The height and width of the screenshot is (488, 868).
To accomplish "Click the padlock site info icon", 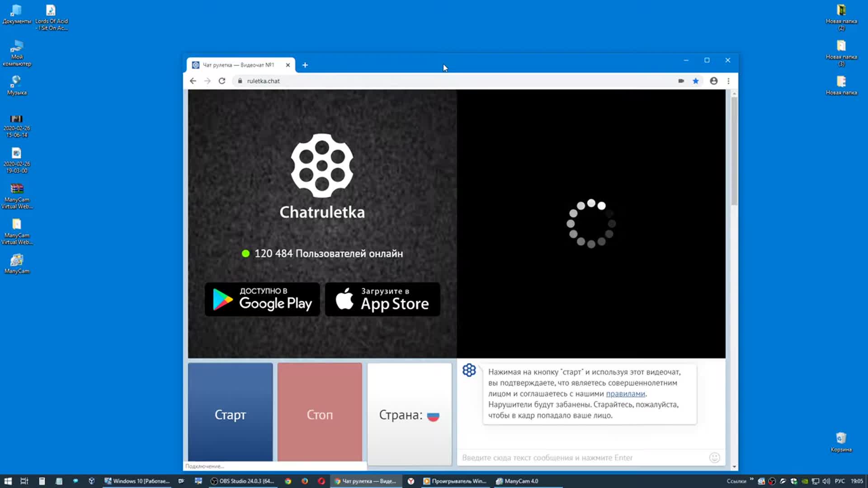I will point(240,81).
